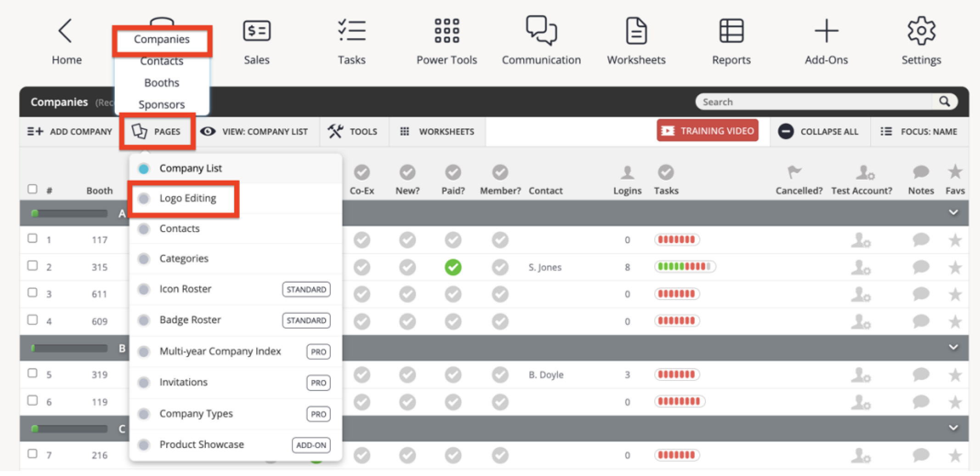Screen dimensions: 980x476
Task: Tick the checkbox for row 5
Action: (32, 373)
